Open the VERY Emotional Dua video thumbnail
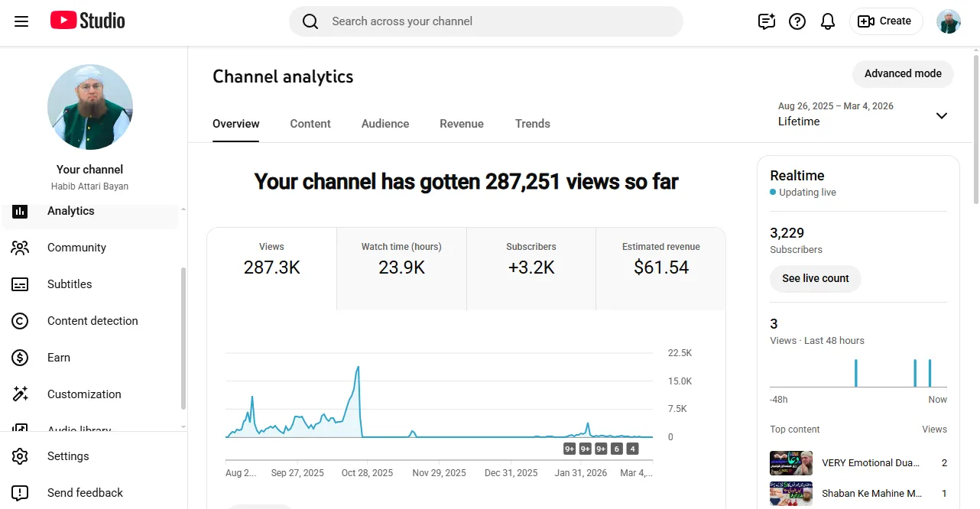980x509 pixels. 791,463
